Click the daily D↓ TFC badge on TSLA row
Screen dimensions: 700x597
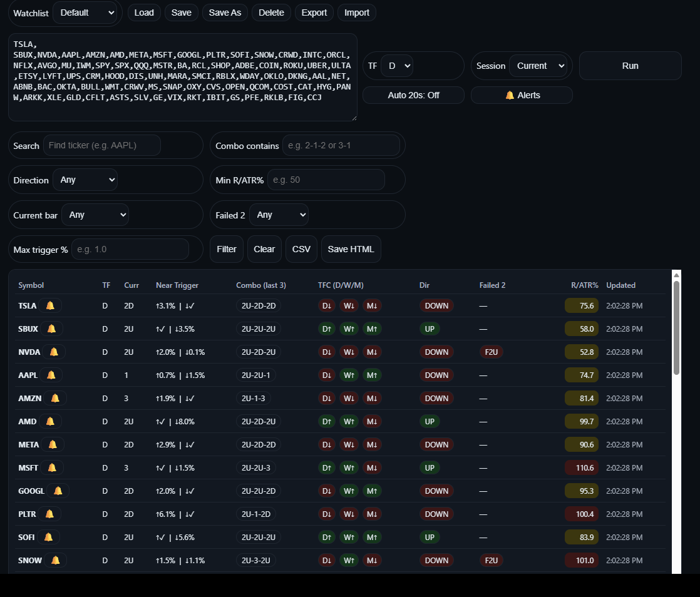(x=326, y=305)
